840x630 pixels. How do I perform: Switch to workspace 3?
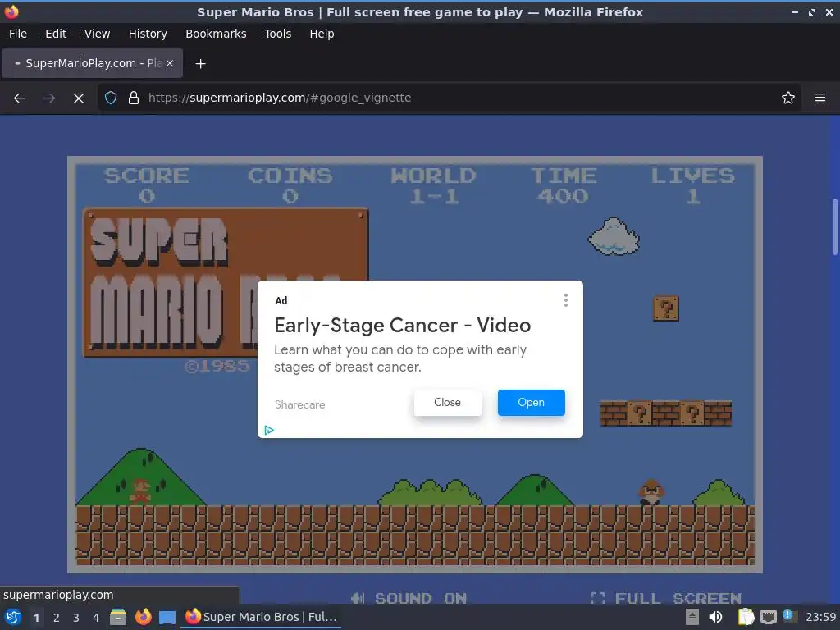pyautogui.click(x=76, y=618)
